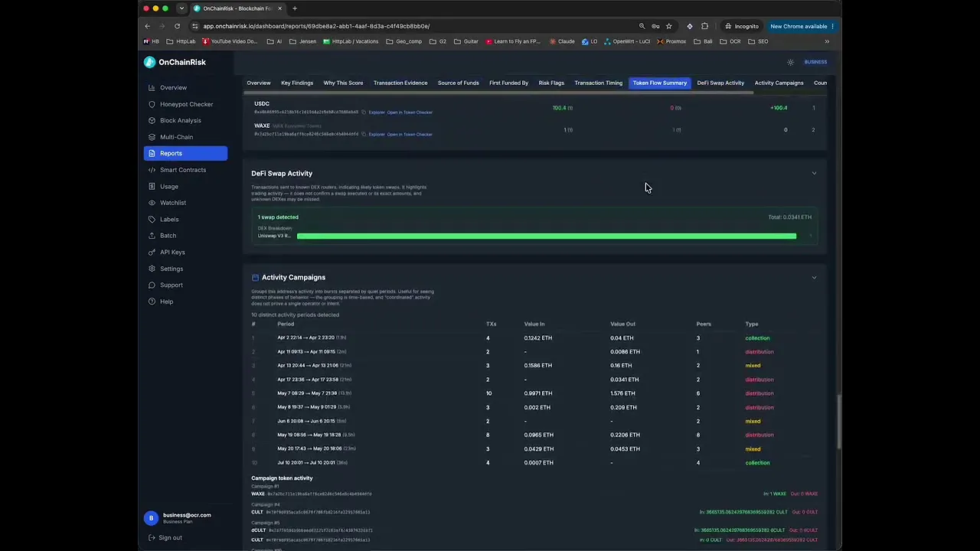Copy the USDC contract address icon
The image size is (980, 551).
pyautogui.click(x=364, y=112)
